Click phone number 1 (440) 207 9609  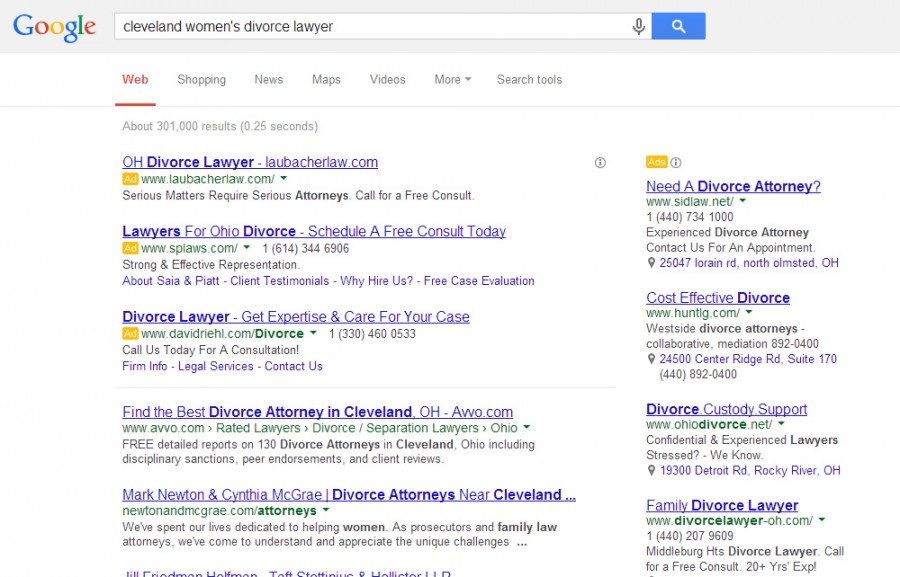(690, 536)
